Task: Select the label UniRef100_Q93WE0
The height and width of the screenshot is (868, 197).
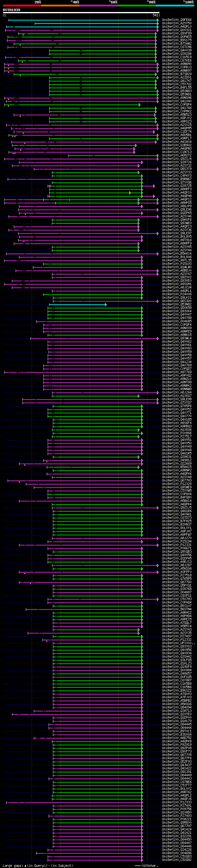Action: pos(177,223)
